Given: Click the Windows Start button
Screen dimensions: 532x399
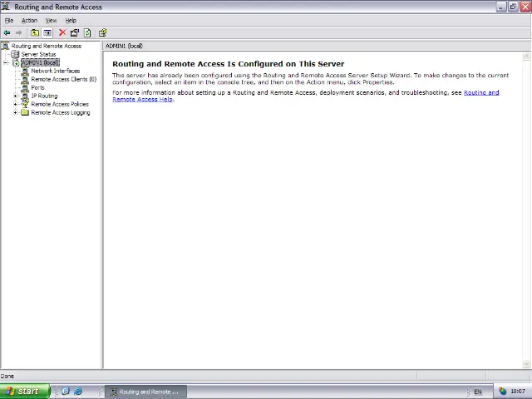Looking at the screenshot, I should pyautogui.click(x=22, y=391).
